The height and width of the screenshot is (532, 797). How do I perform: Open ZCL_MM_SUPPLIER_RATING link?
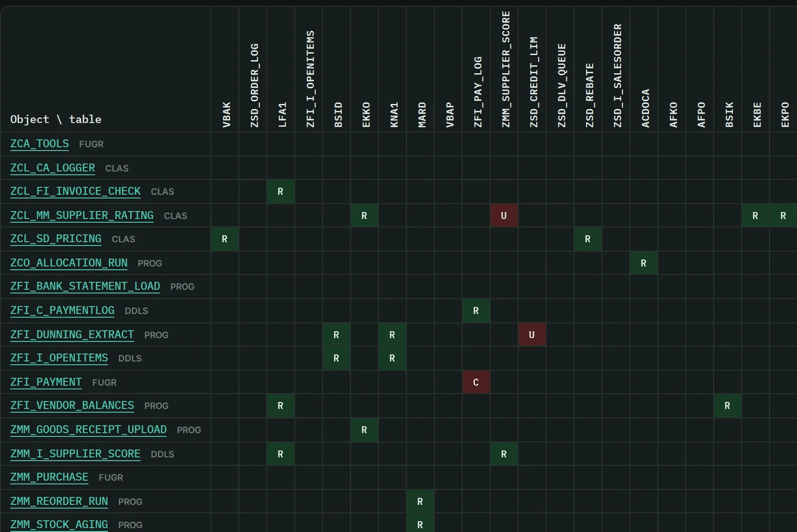[82, 215]
